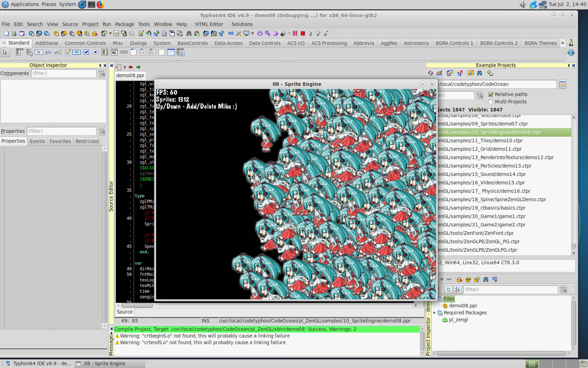Click the folder browse button beside CodeOcean path
This screenshot has height=368, width=588.
[562, 84]
